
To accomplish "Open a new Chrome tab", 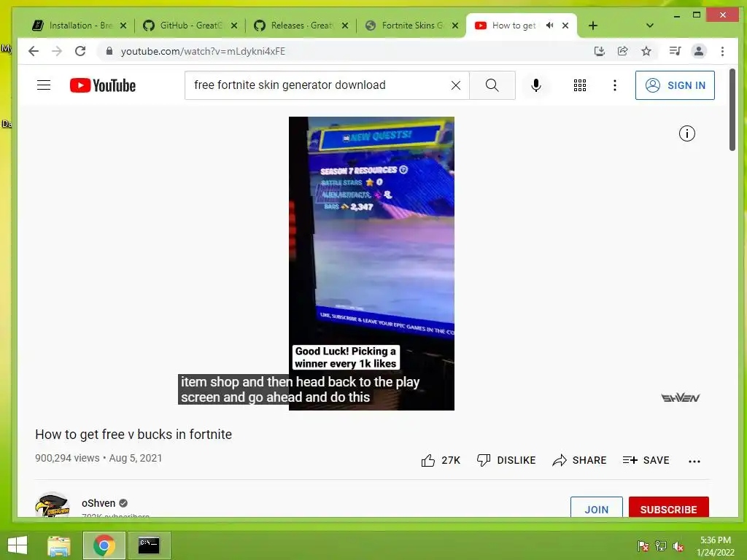I will [x=592, y=26].
